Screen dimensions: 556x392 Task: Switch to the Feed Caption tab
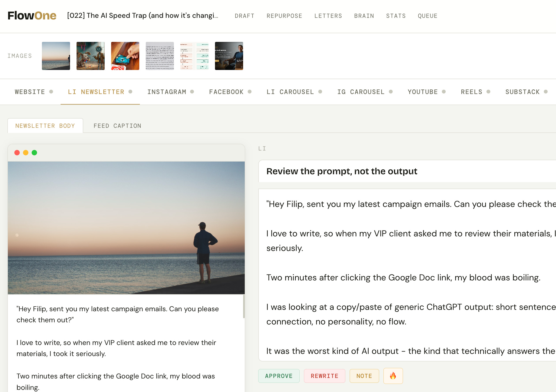click(x=117, y=126)
